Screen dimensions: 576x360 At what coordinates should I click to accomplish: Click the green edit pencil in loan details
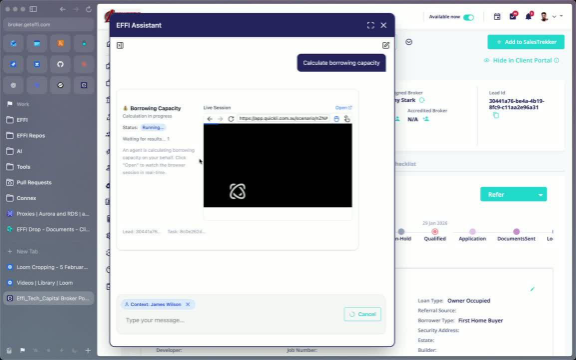pos(532,289)
